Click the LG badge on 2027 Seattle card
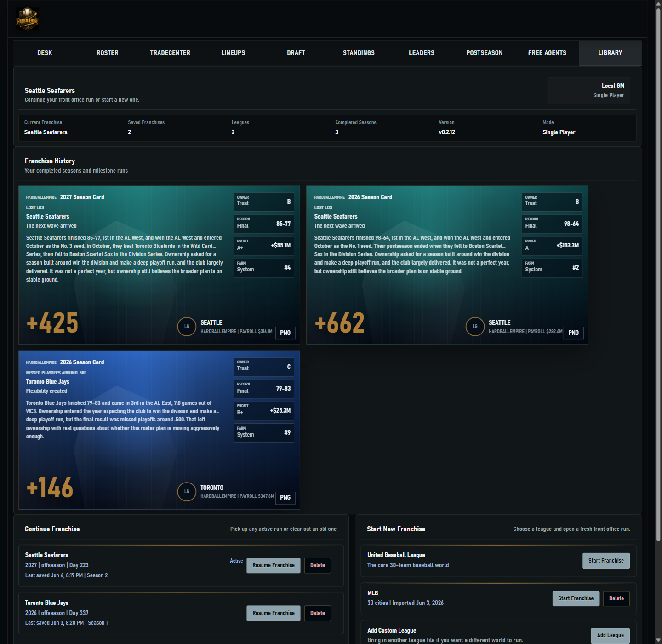The width and height of the screenshot is (662, 644). (x=187, y=327)
